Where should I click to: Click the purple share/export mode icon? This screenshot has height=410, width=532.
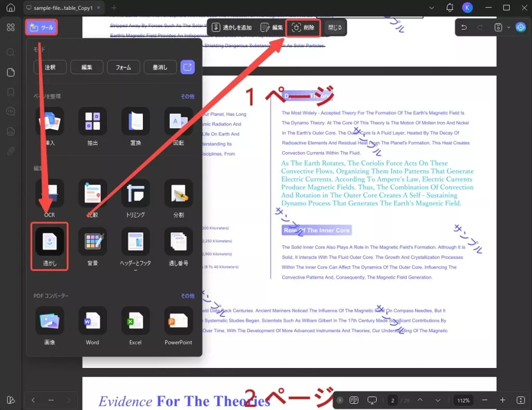[x=187, y=67]
